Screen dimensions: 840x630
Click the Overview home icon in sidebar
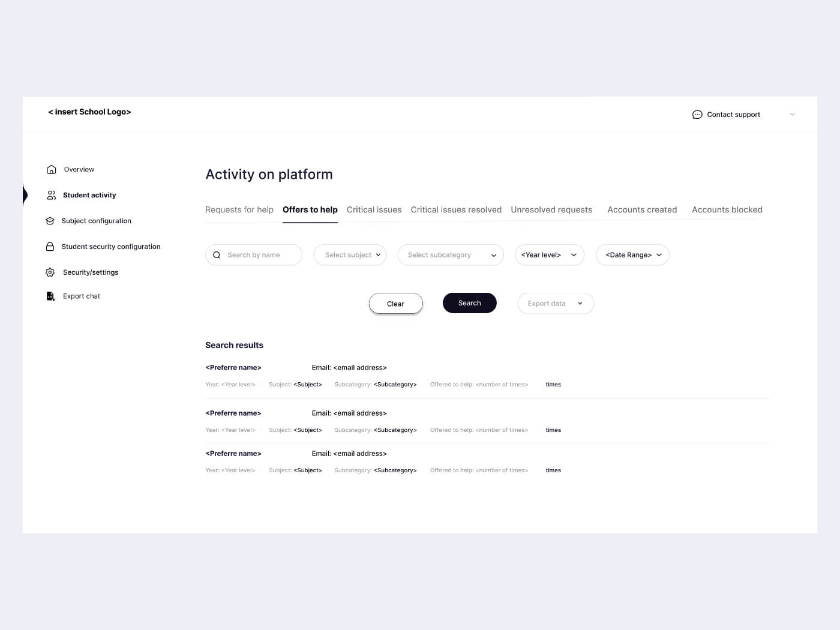pos(51,169)
